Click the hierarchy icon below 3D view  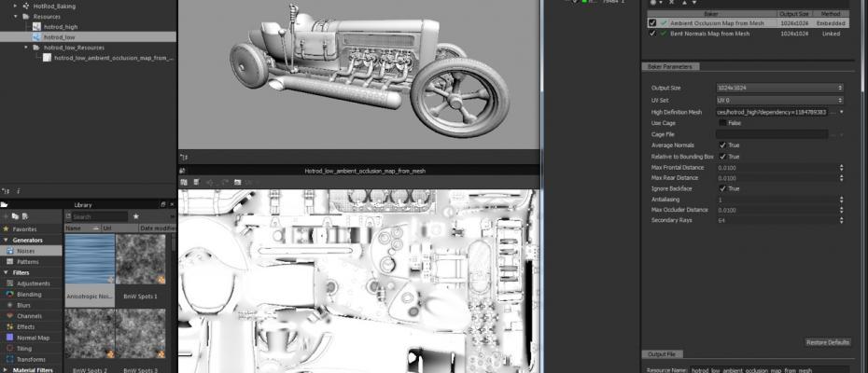click(184, 158)
